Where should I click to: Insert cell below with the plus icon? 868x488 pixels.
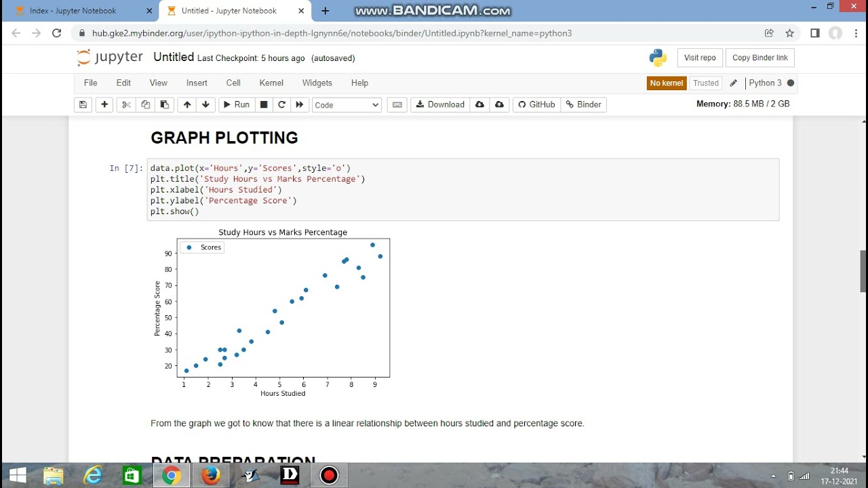[104, 104]
